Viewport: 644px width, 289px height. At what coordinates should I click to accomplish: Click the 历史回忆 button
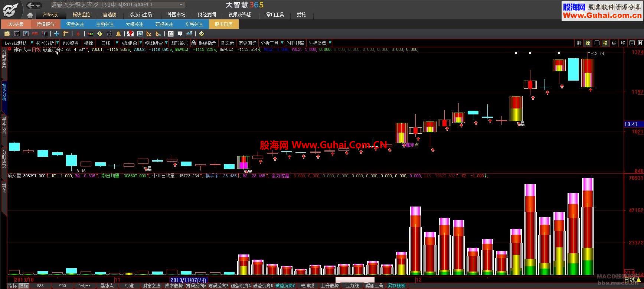click(247, 43)
